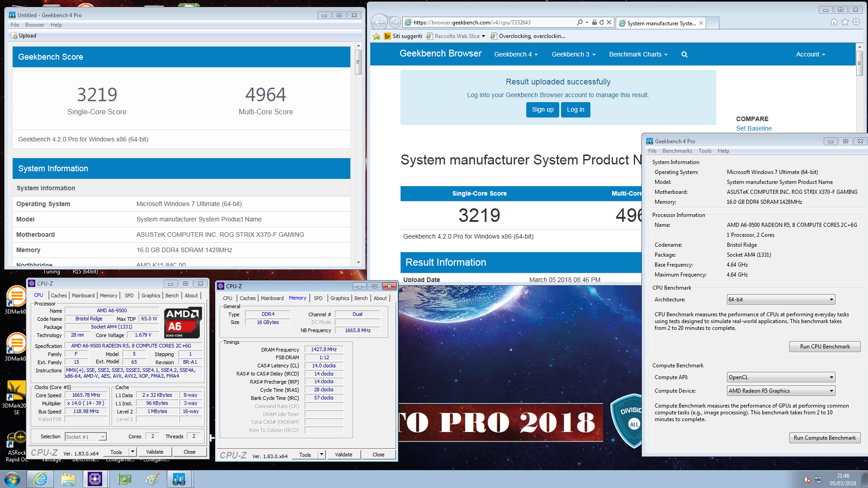This screenshot has width=868, height=488.
Task: Open the Geekbench 4 navbar dropdown
Action: click(516, 54)
